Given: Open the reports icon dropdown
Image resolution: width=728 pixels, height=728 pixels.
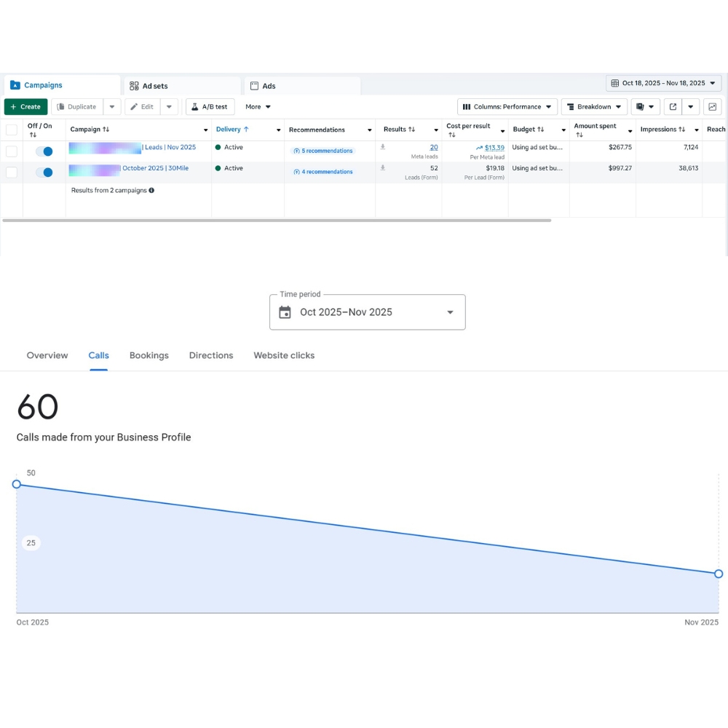Looking at the screenshot, I should [x=645, y=107].
